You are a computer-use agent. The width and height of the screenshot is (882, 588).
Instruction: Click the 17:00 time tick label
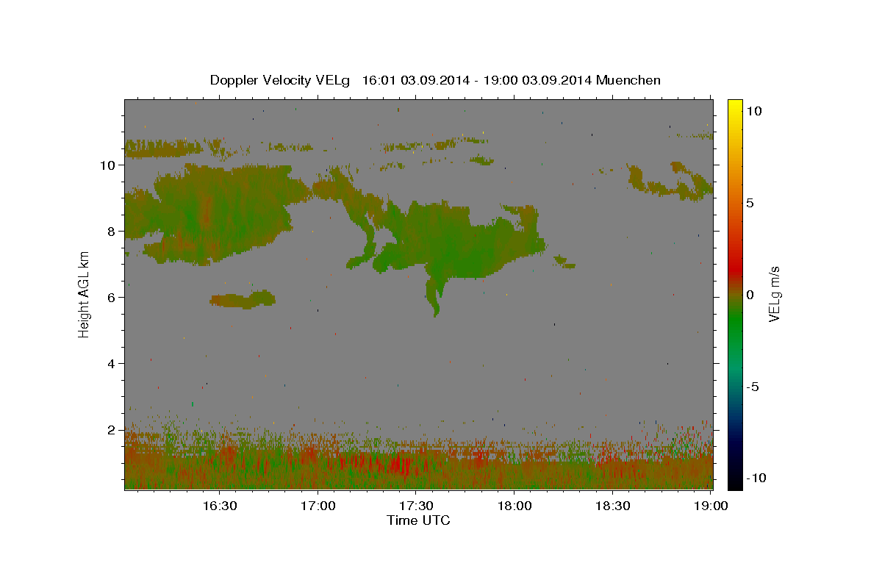coord(318,506)
